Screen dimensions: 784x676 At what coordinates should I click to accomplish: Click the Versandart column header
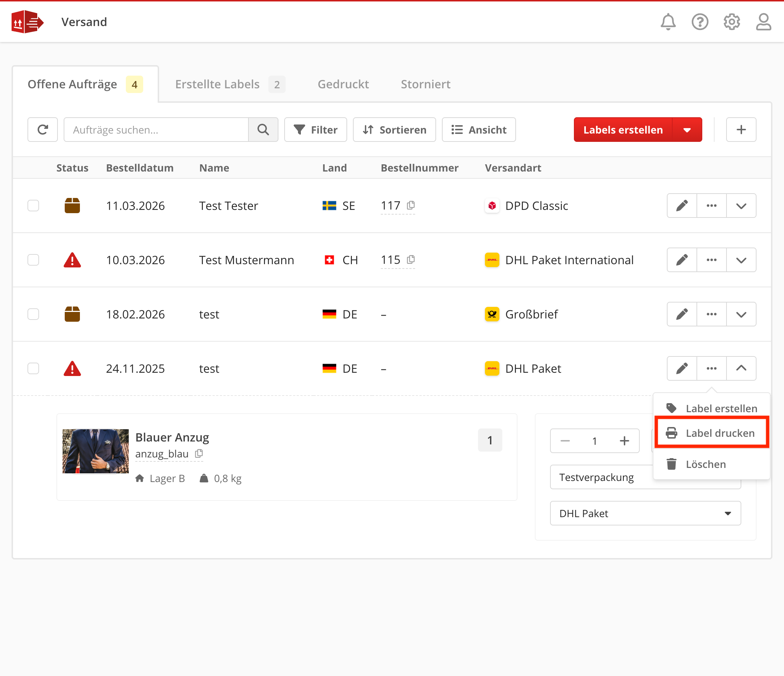coord(513,168)
